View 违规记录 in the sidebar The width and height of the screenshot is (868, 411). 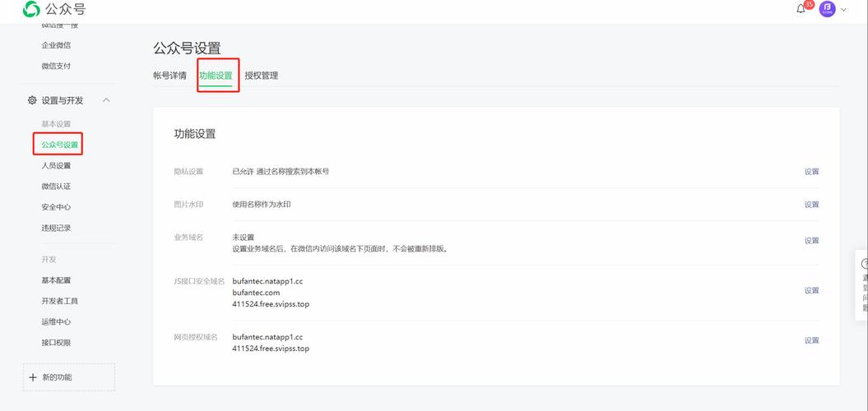(56, 228)
